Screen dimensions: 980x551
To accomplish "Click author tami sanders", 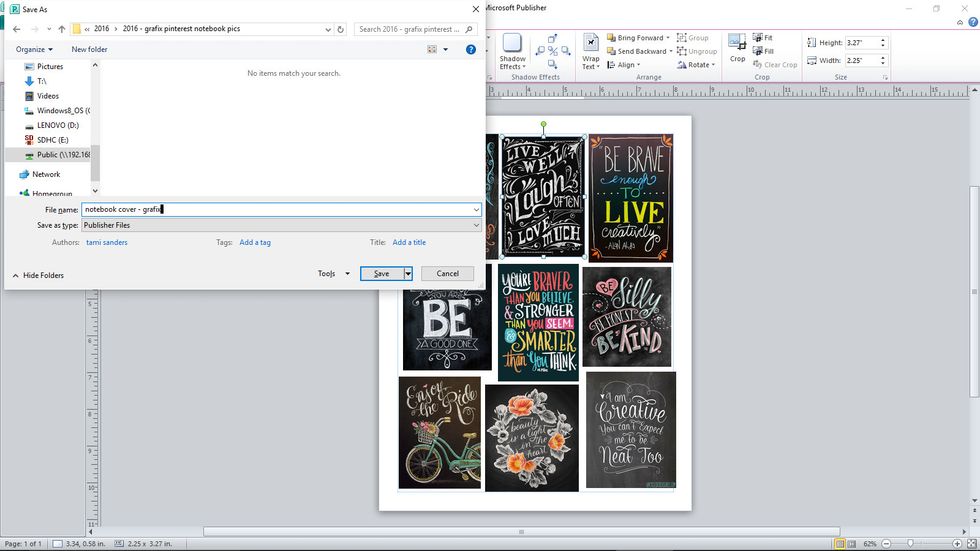I will 107,242.
